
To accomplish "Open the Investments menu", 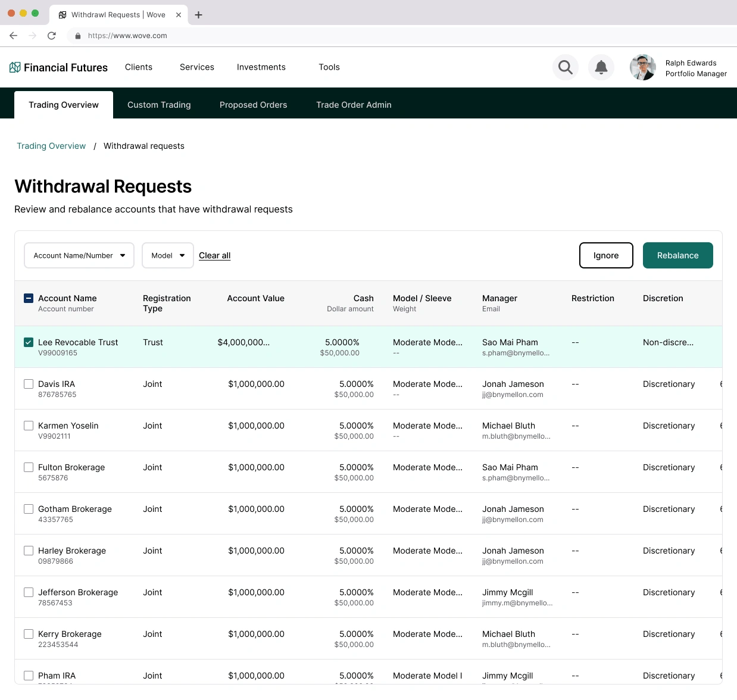I will pyautogui.click(x=261, y=67).
